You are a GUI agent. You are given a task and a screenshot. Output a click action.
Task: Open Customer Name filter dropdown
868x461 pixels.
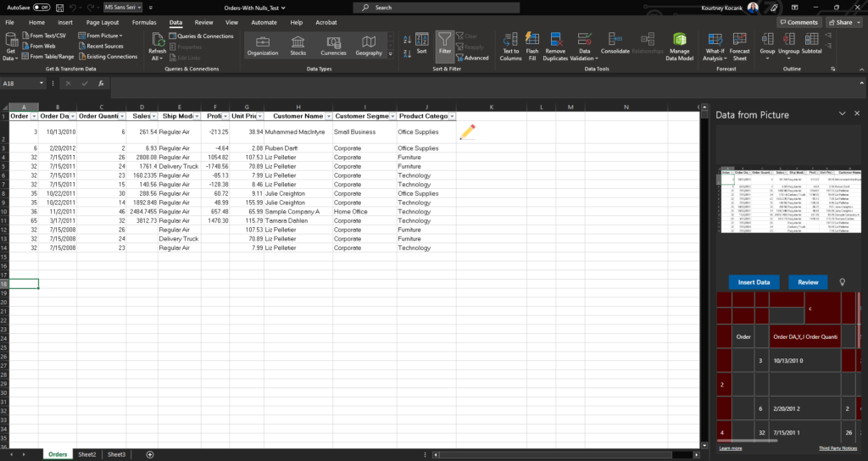pos(328,116)
